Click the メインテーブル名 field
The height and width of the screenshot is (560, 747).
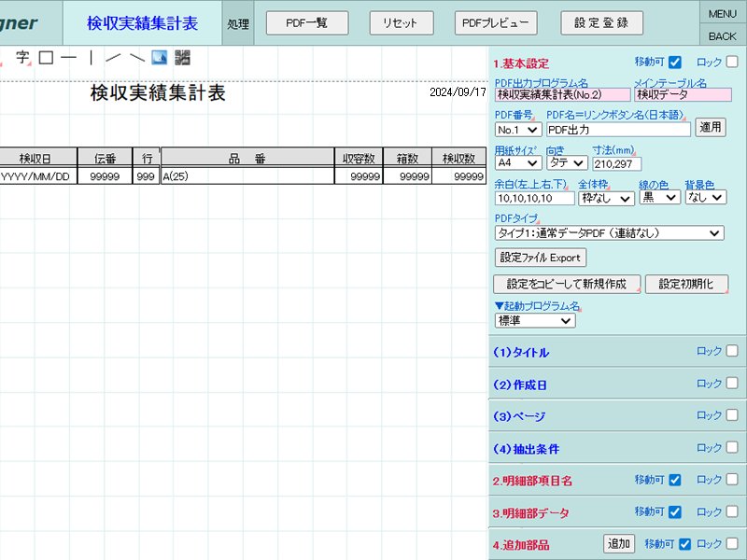point(683,95)
